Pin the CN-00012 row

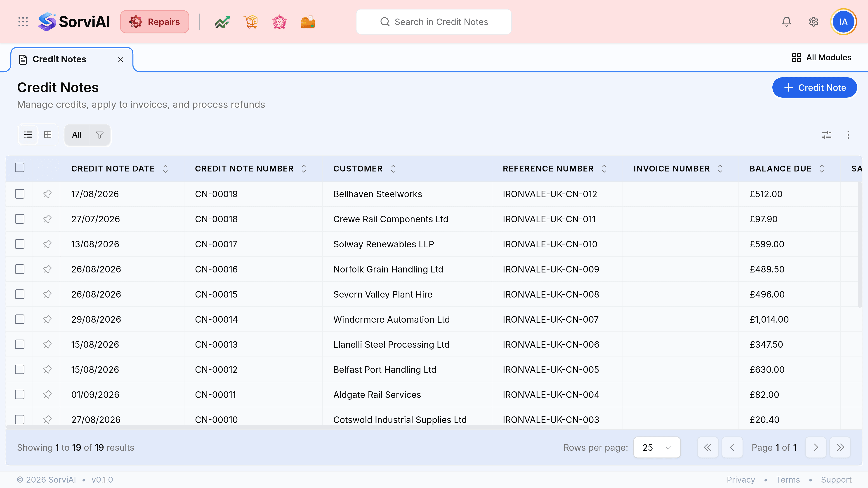click(47, 369)
